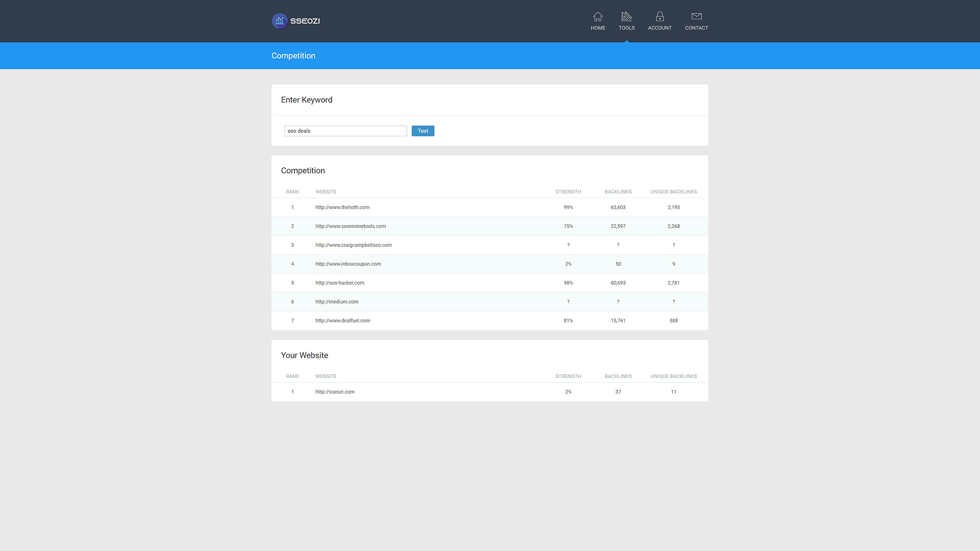Click BACKLINKS header in Your Website table

(618, 377)
